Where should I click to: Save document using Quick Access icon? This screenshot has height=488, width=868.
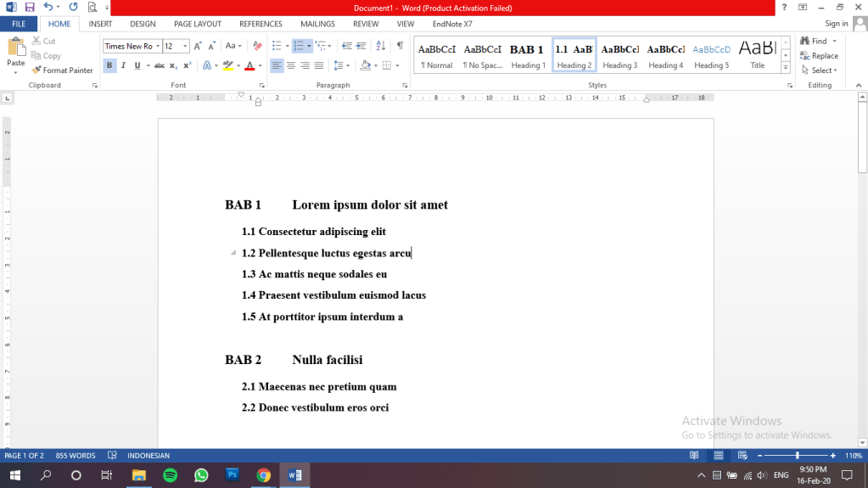click(x=29, y=7)
